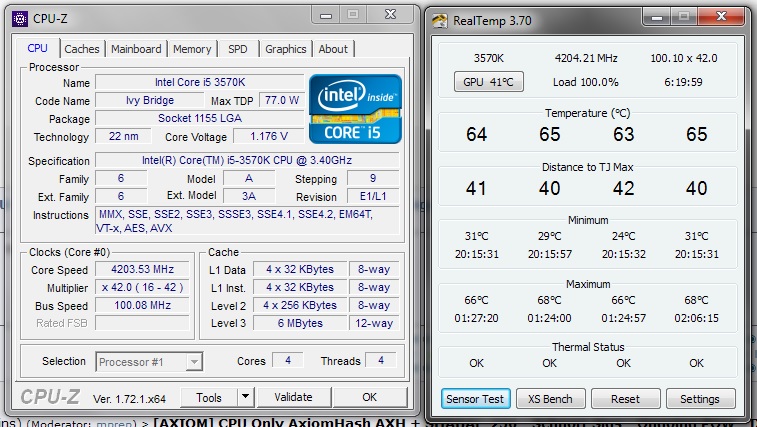Click the Distance to TJ Max value '42'

(x=623, y=188)
